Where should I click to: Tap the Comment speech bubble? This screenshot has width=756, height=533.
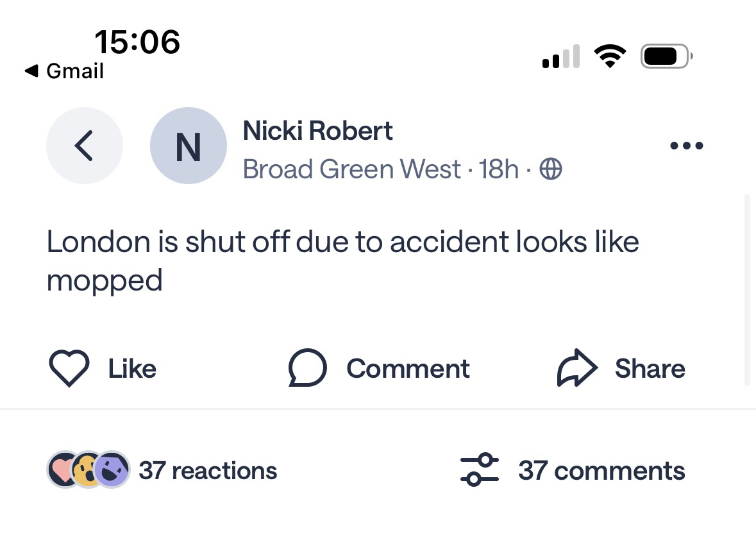coord(308,369)
